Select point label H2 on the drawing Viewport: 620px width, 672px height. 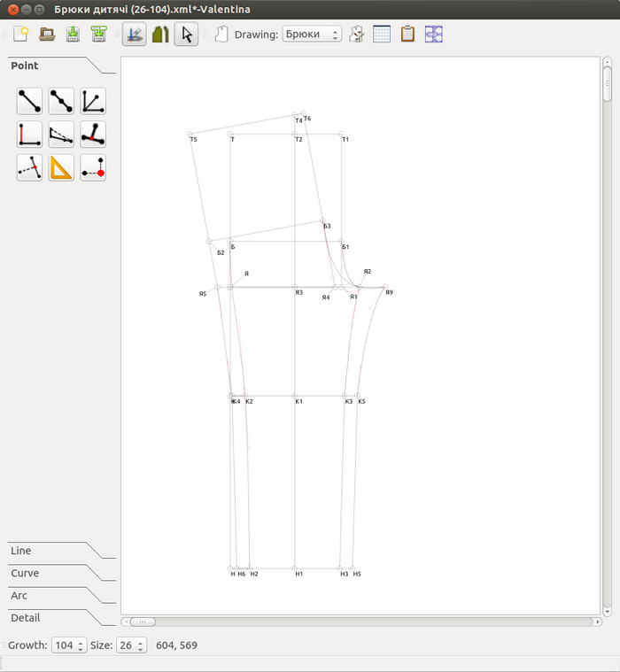pyautogui.click(x=254, y=575)
